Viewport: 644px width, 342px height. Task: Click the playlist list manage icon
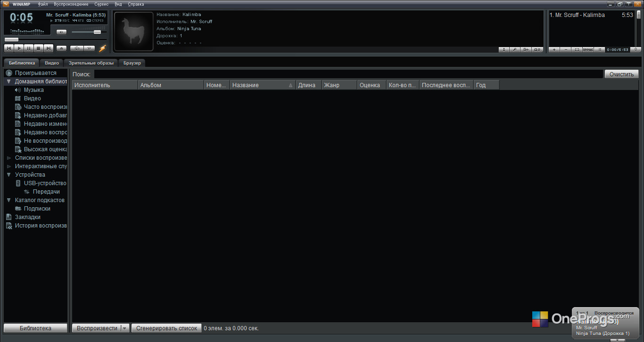pos(600,49)
